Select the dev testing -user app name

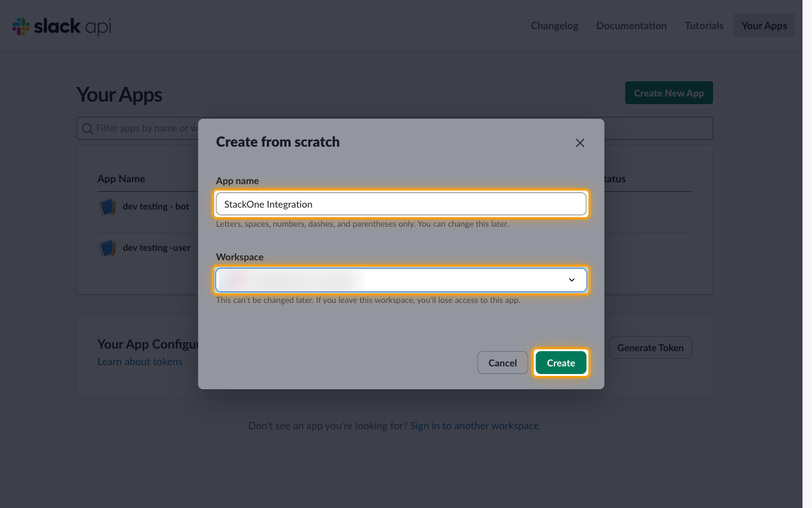pos(157,248)
